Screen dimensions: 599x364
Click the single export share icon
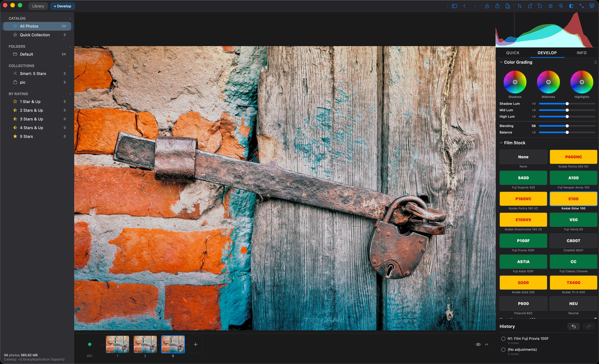click(497, 6)
